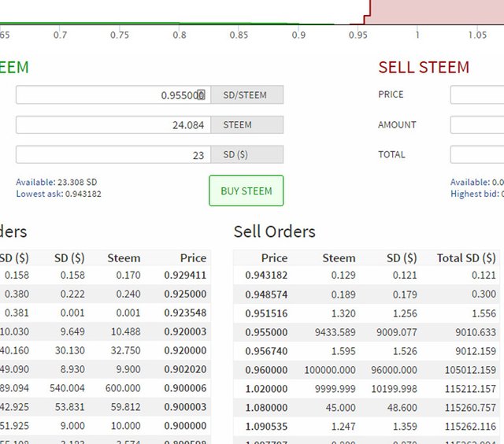Click the Lowest ask: 0.943182 link
The height and width of the screenshot is (444, 504).
(58, 194)
